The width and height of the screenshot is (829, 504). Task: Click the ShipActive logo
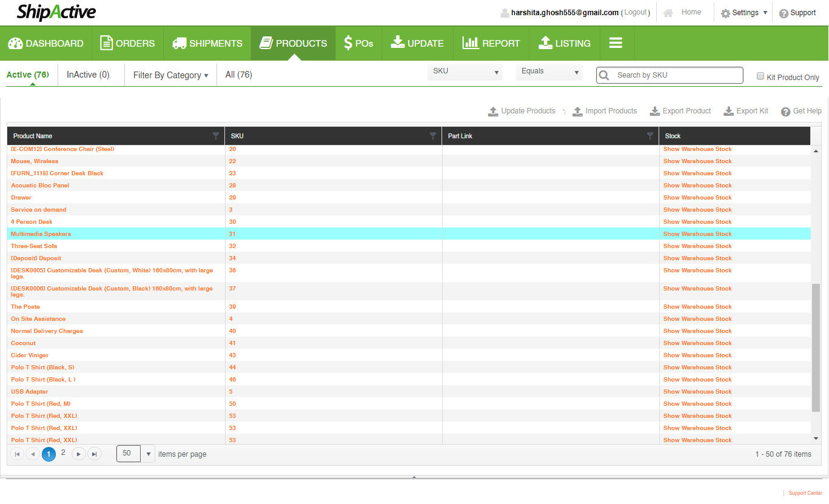tap(56, 12)
